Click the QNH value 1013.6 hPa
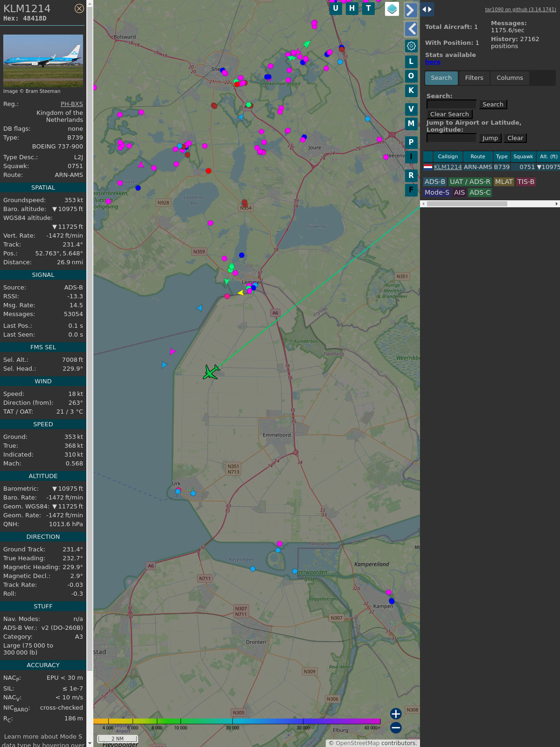 coord(66,524)
